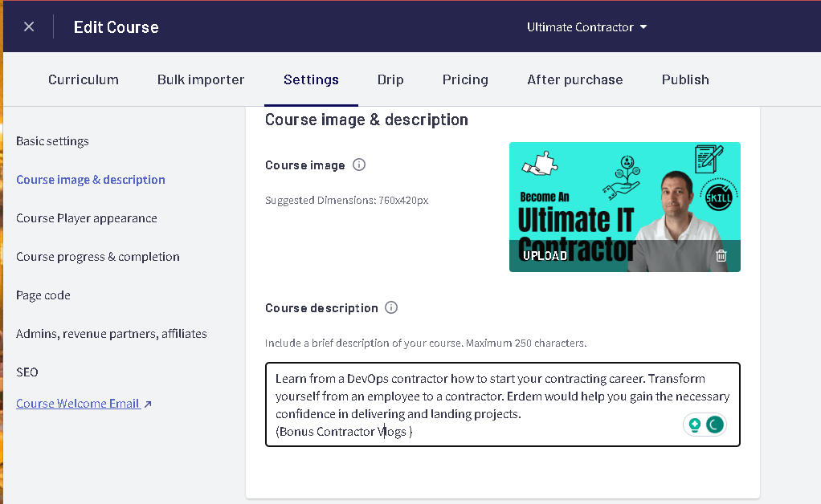Switch to the Curriculum tab
The image size is (821, 504).
(x=84, y=79)
